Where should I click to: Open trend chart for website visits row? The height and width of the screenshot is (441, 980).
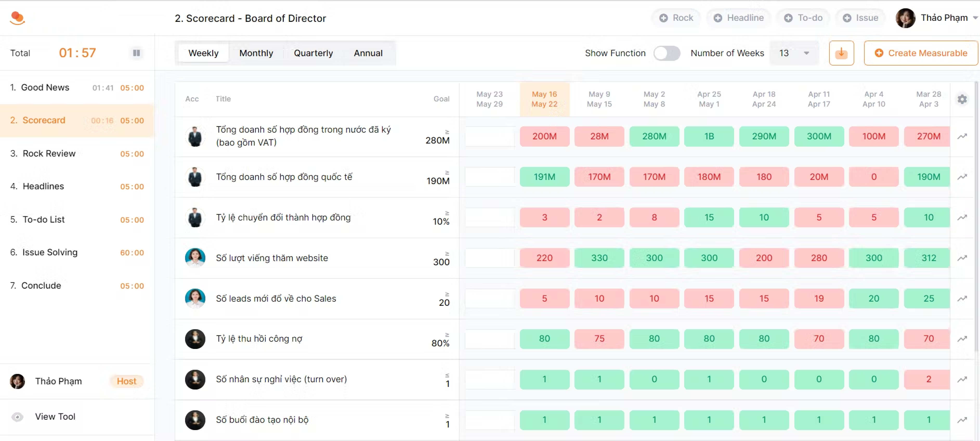[x=962, y=258]
